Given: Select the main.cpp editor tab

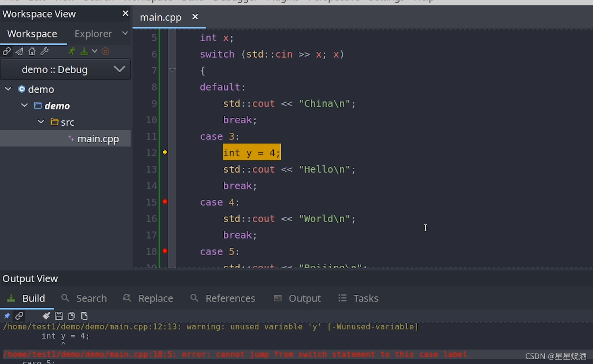Looking at the screenshot, I should point(160,17).
